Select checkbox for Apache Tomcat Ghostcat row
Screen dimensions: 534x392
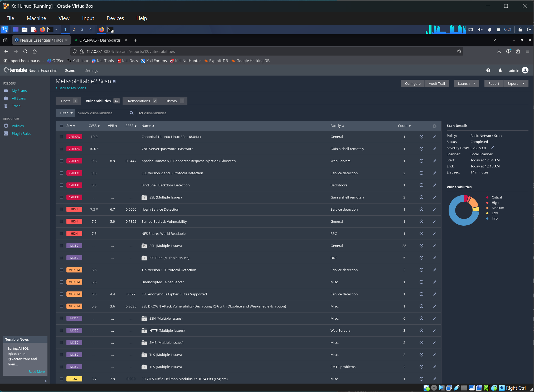pyautogui.click(x=61, y=161)
